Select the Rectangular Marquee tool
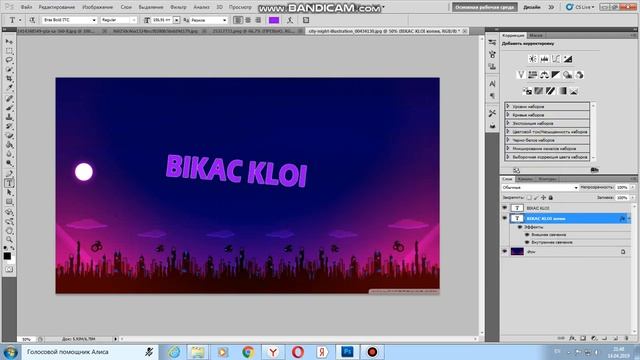640x360 pixels. click(x=9, y=51)
